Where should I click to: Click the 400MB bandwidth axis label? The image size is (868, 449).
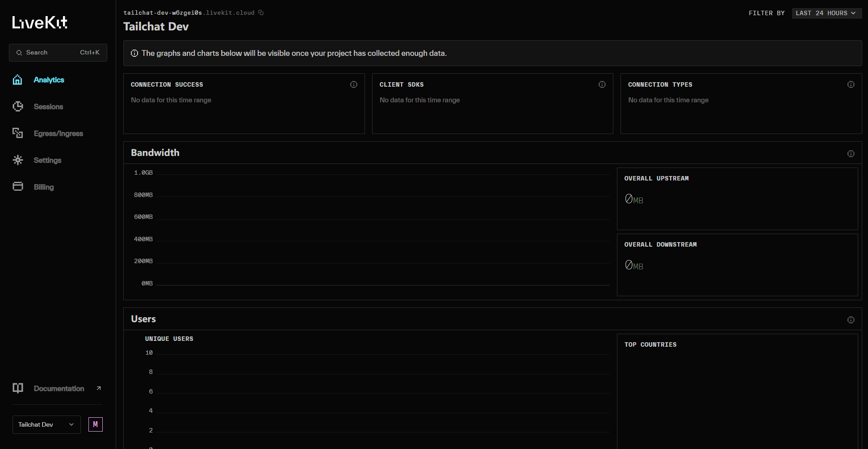coord(143,239)
